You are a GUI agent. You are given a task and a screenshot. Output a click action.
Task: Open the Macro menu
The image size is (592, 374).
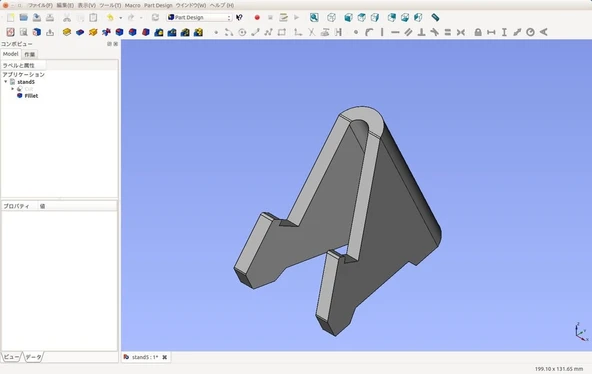tap(132, 5)
